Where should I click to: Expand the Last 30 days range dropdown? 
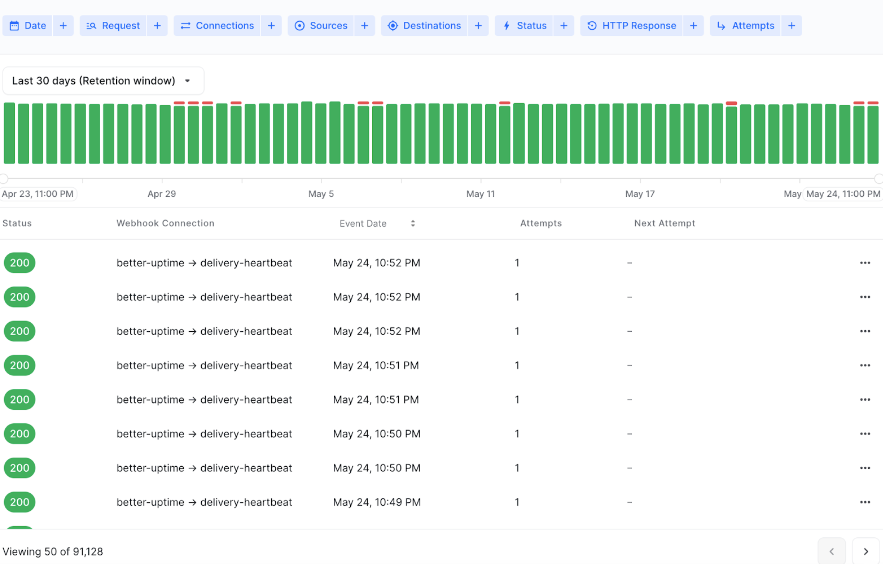[x=103, y=80]
